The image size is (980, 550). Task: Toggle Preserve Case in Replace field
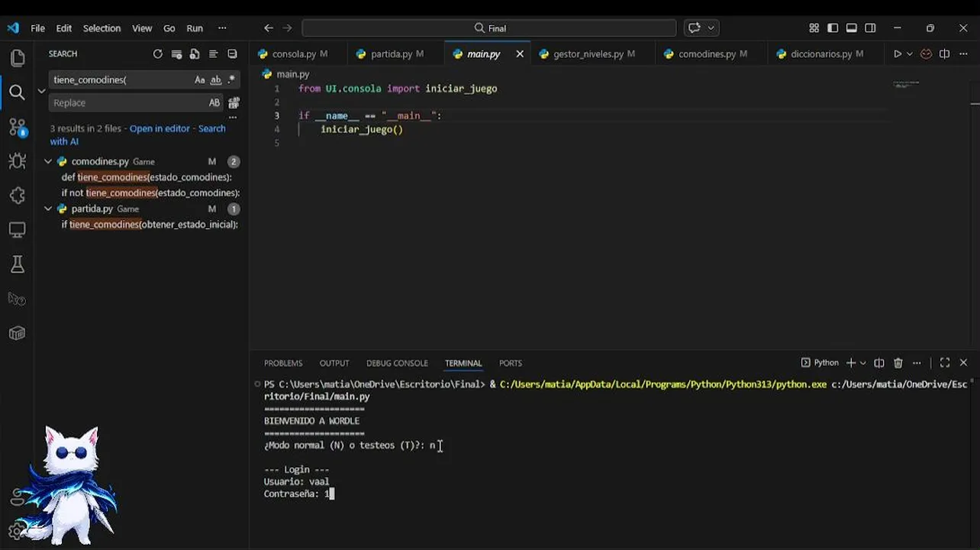tap(214, 103)
